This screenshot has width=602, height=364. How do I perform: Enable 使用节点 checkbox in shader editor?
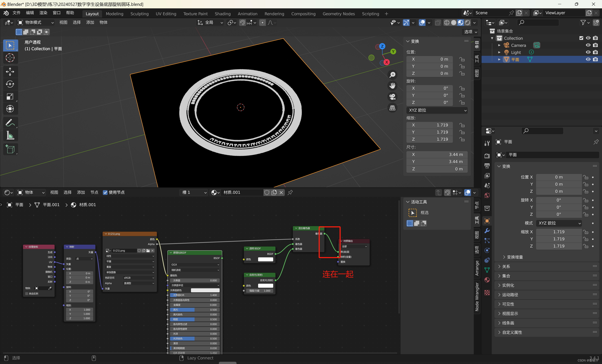pos(105,192)
